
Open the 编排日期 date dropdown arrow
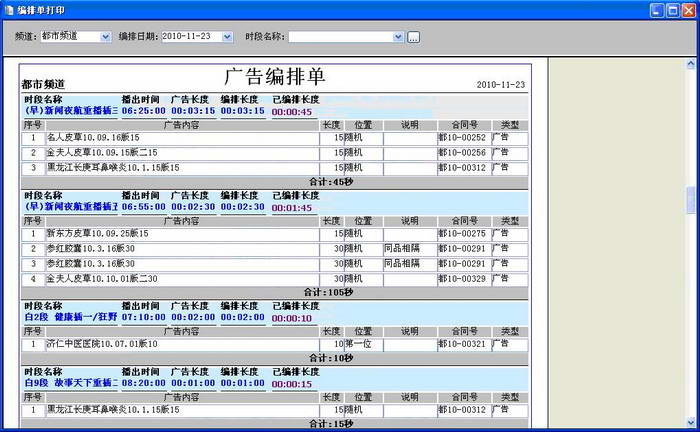click(x=227, y=37)
